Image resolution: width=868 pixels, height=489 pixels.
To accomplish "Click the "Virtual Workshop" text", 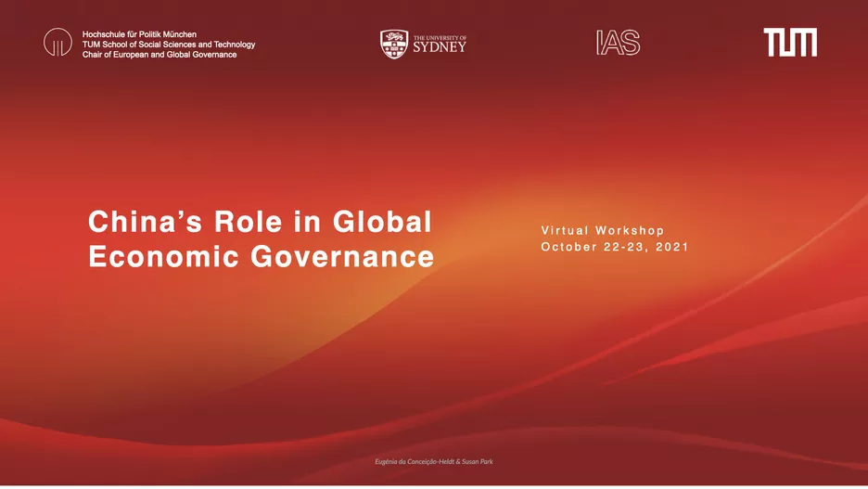I will tap(603, 230).
